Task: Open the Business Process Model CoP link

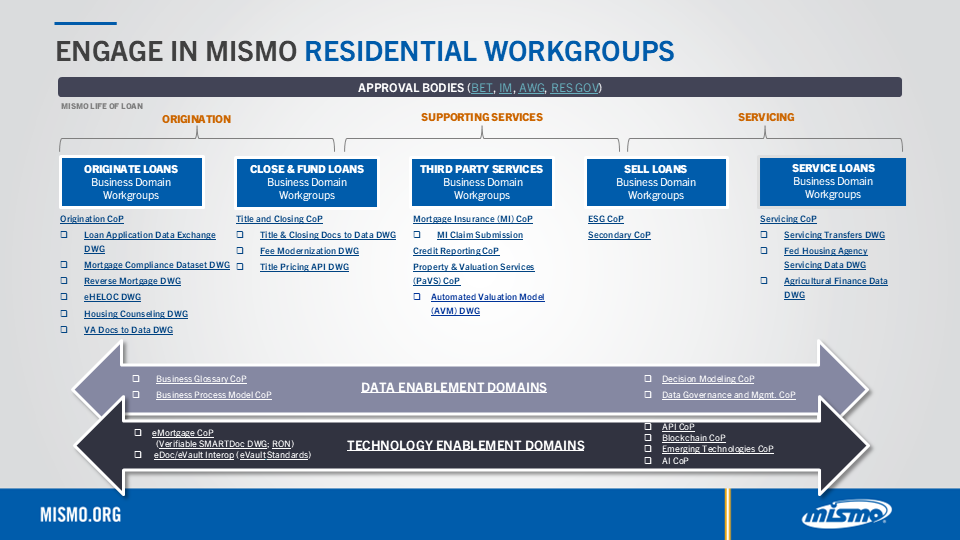Action: pyautogui.click(x=213, y=395)
